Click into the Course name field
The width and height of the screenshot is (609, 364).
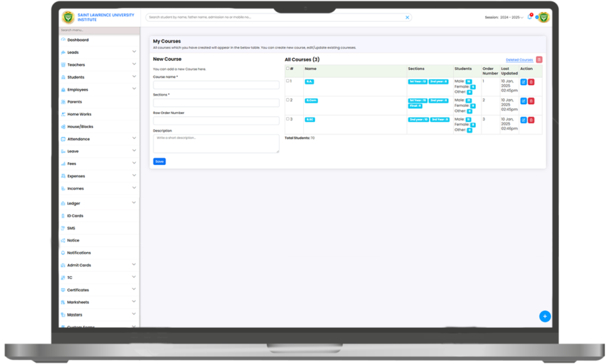coord(216,85)
